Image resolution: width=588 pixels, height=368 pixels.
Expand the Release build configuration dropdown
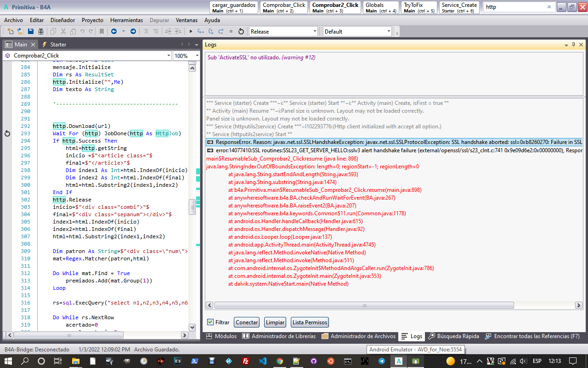tap(315, 31)
